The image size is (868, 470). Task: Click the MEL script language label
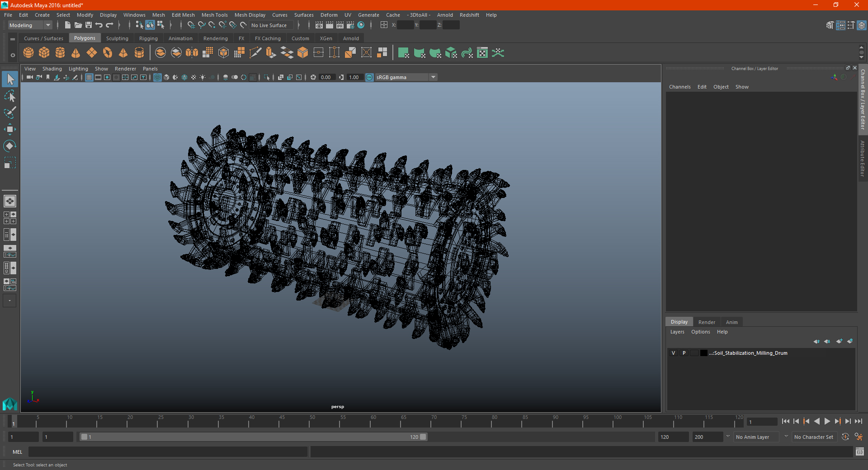tap(18, 452)
